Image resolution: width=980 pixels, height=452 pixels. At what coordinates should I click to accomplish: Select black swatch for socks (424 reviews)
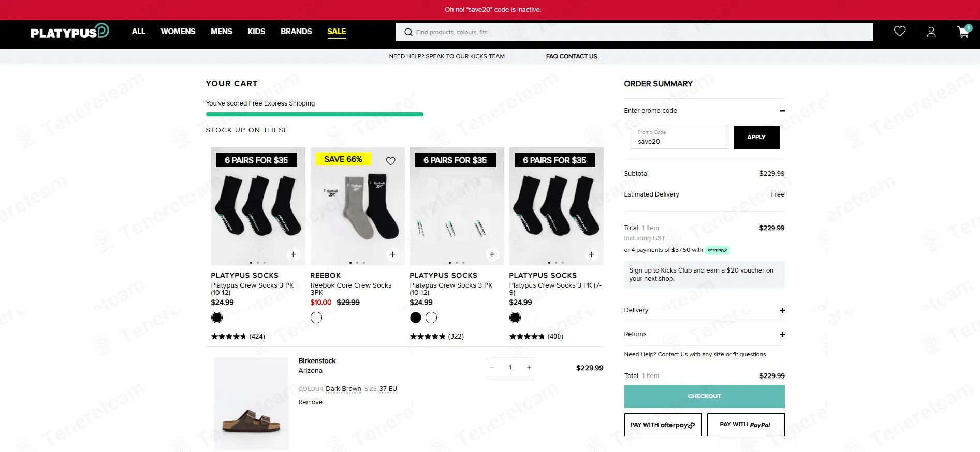coord(217,318)
